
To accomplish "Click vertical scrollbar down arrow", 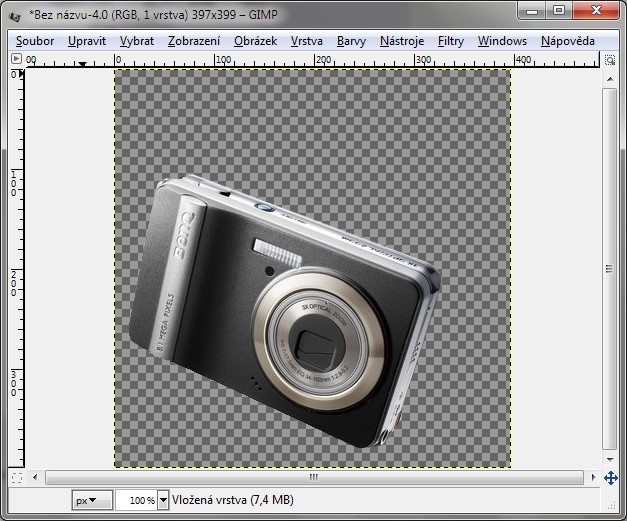I will (x=610, y=459).
